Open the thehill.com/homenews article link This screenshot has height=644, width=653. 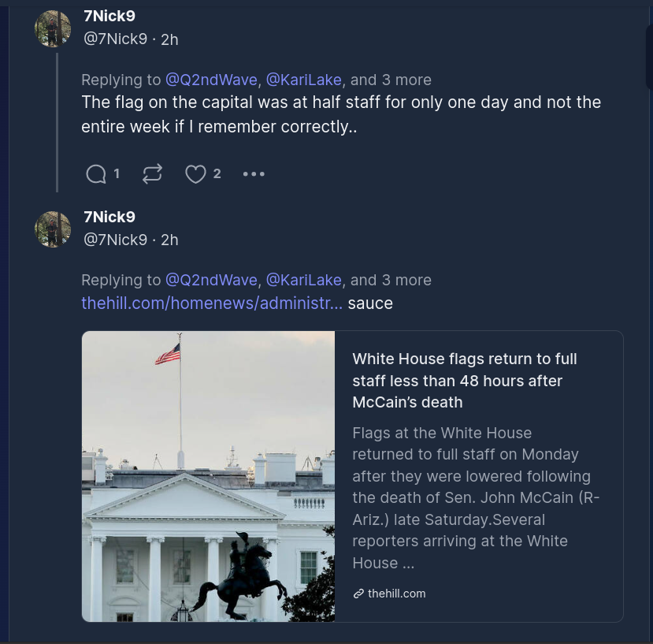(x=212, y=303)
